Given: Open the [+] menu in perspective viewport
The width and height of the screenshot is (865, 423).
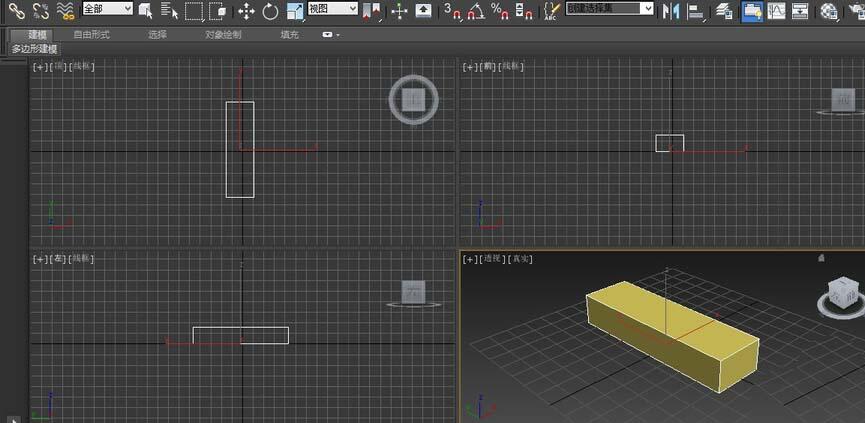Looking at the screenshot, I should pyautogui.click(x=470, y=259).
